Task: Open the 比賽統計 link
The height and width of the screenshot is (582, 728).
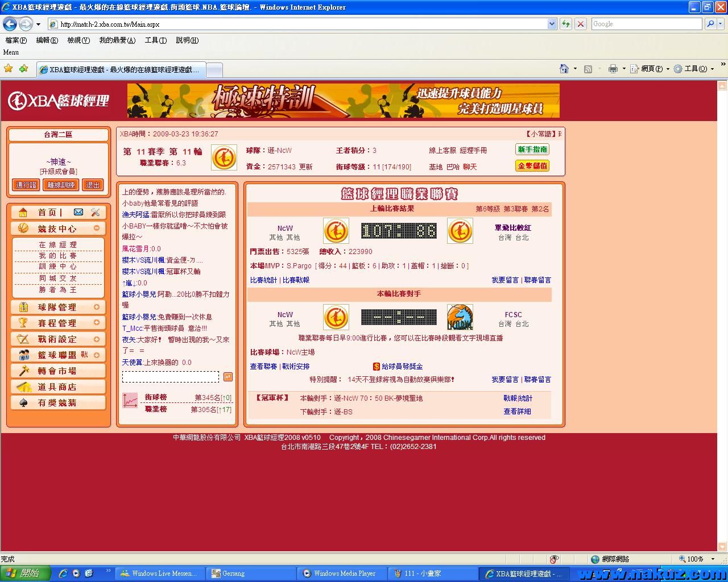Action: pyautogui.click(x=263, y=280)
